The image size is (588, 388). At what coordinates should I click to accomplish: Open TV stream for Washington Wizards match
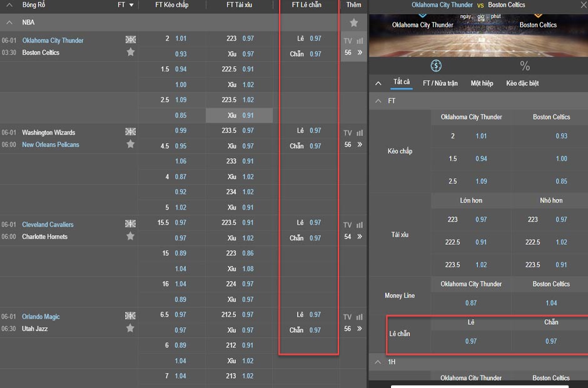[348, 133]
